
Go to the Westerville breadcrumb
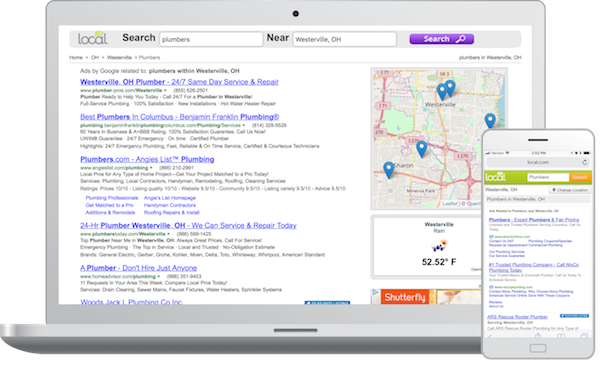(x=119, y=57)
